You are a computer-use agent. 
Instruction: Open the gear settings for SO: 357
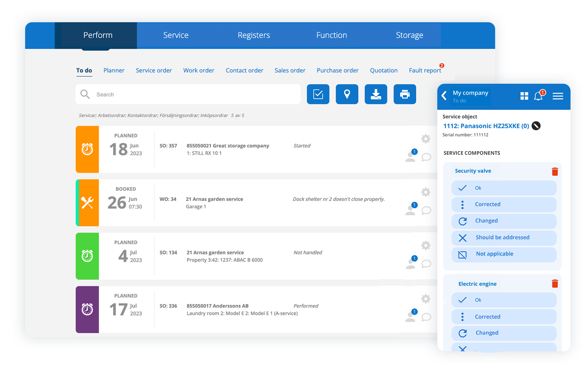(x=426, y=139)
